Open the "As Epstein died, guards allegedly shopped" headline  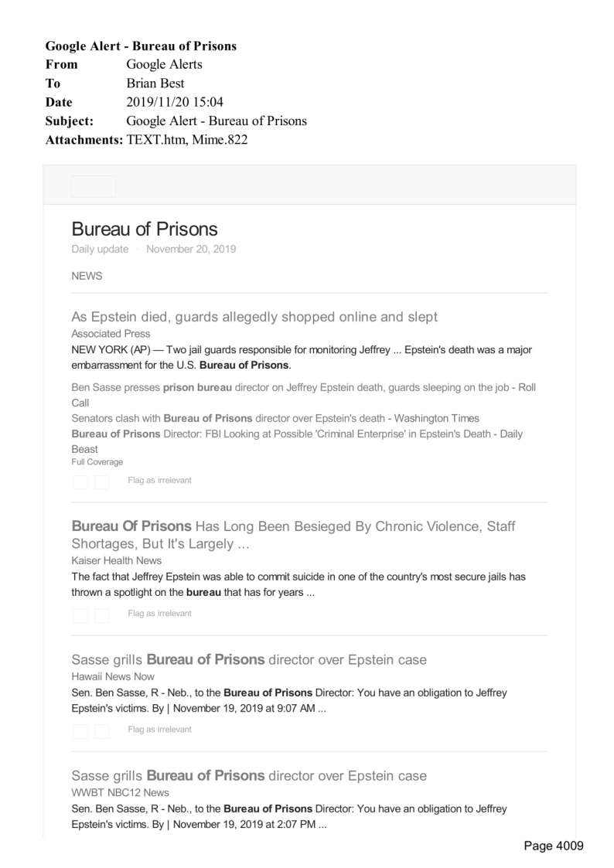(x=254, y=317)
